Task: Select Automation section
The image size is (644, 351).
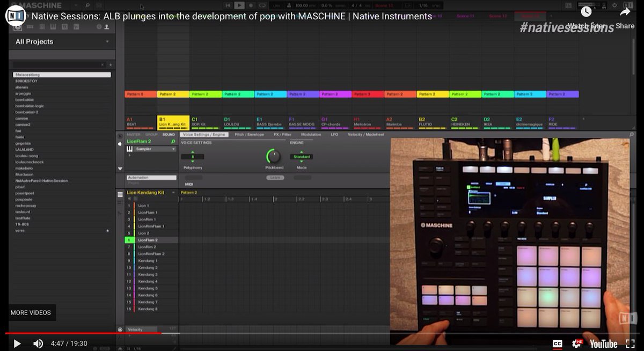Action: click(x=151, y=178)
